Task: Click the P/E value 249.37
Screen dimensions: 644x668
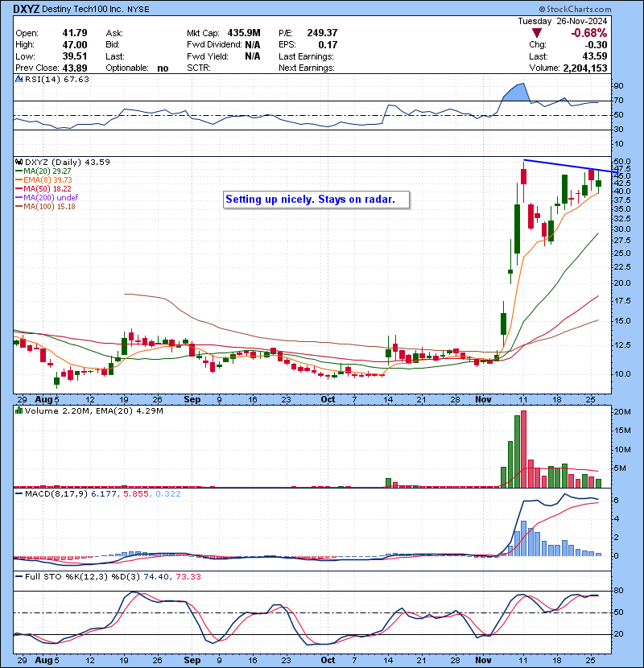Action: (322, 33)
